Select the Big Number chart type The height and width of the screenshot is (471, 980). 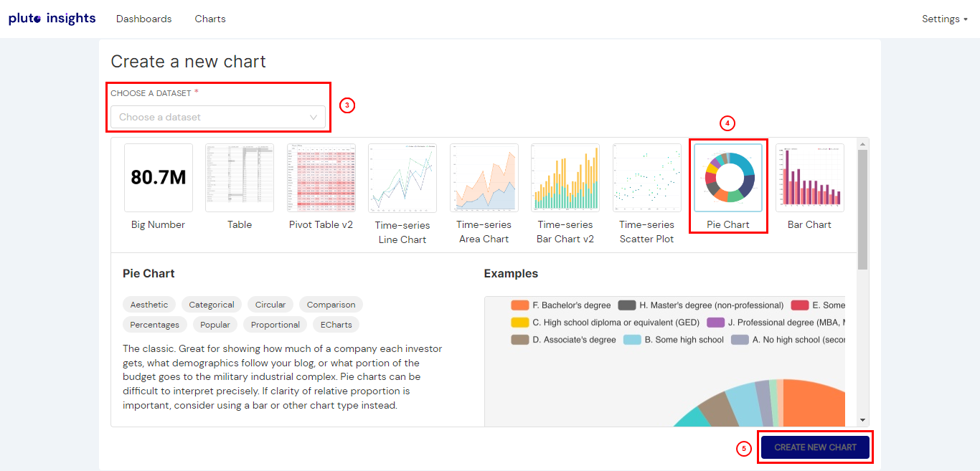tap(159, 178)
